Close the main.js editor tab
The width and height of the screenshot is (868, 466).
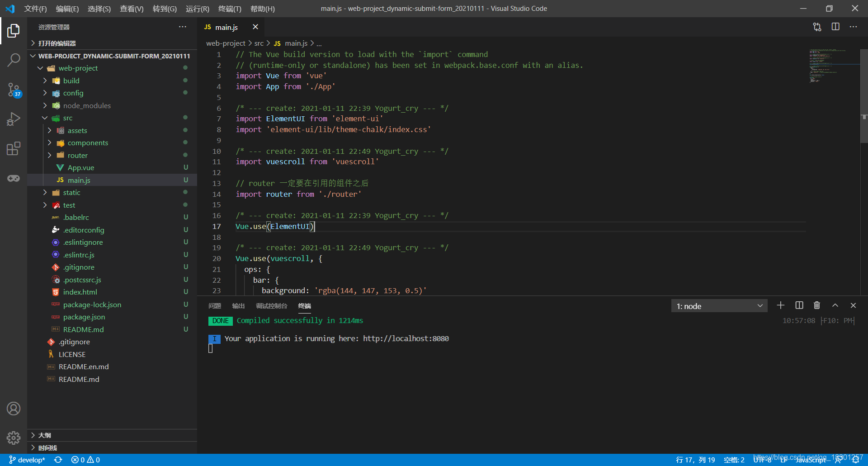click(x=255, y=27)
